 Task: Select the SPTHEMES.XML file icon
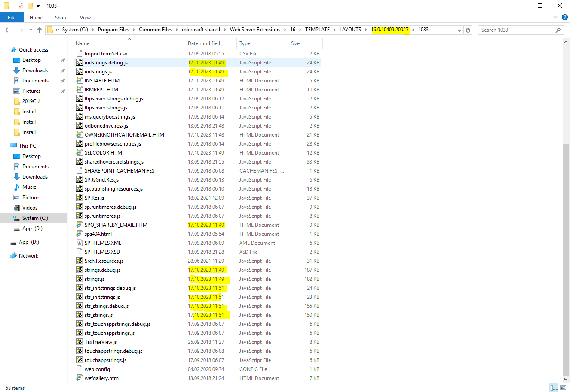click(x=79, y=243)
